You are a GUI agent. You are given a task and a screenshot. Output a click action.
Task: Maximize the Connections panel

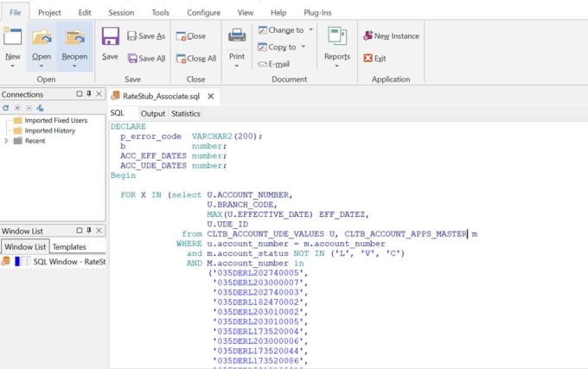click(80, 94)
